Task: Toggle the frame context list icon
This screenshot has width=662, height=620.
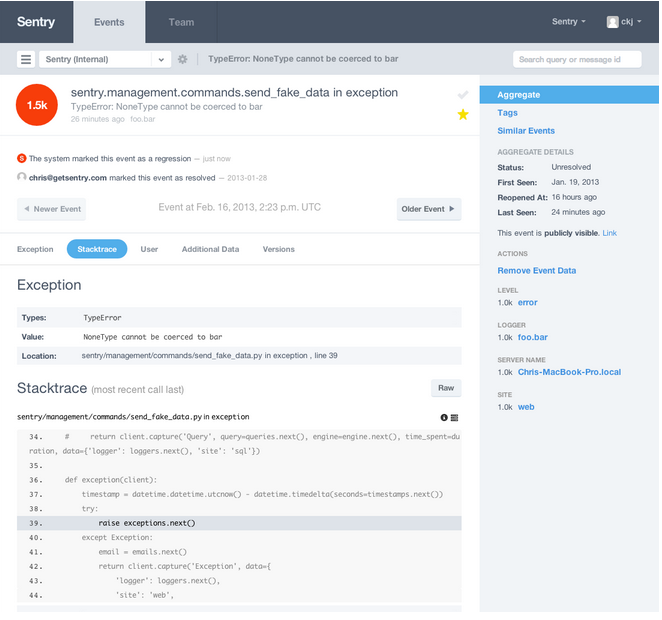Action: [x=455, y=417]
